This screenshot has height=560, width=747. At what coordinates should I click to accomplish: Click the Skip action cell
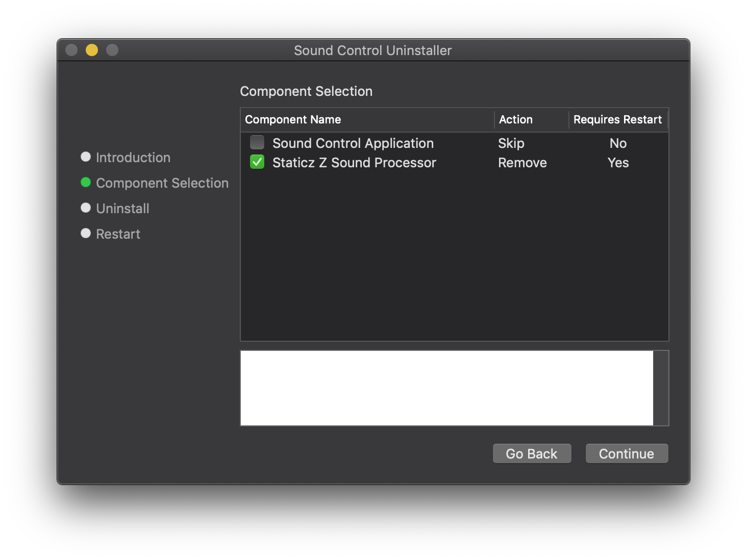pyautogui.click(x=511, y=143)
